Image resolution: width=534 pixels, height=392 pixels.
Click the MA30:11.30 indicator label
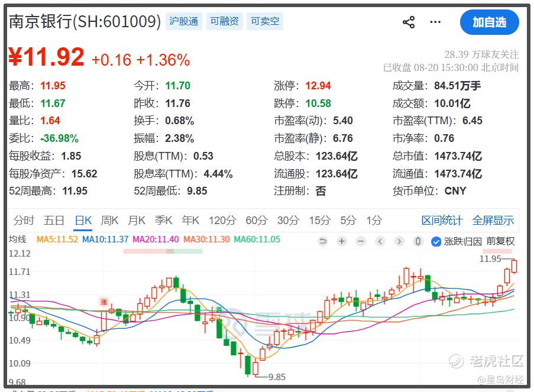(x=206, y=239)
